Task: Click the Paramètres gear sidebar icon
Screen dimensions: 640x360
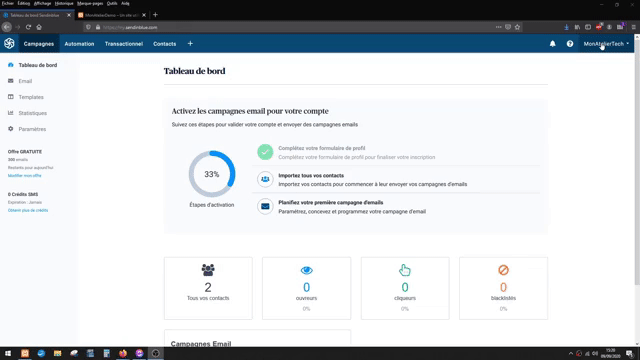Action: coord(11,129)
